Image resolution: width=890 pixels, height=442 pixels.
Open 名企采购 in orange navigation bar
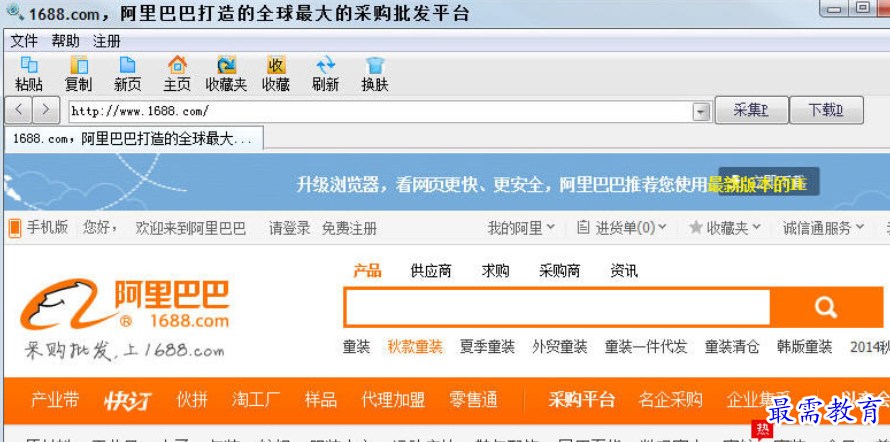pyautogui.click(x=670, y=400)
